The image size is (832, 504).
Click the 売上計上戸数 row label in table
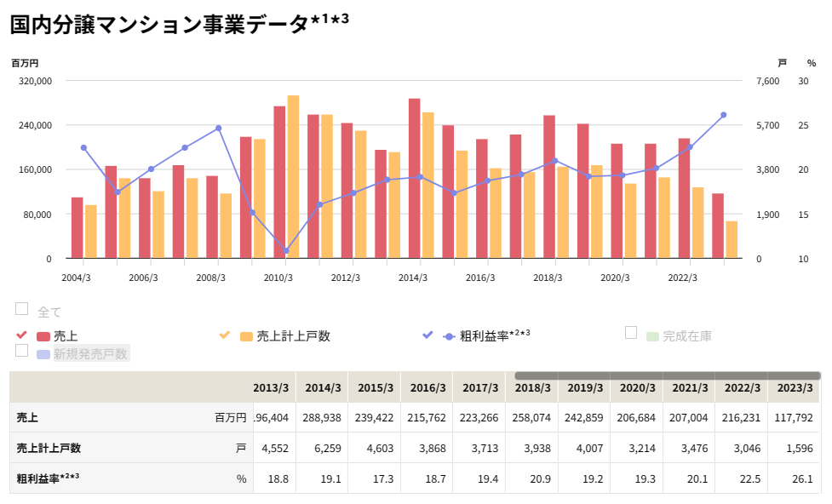click(x=49, y=449)
